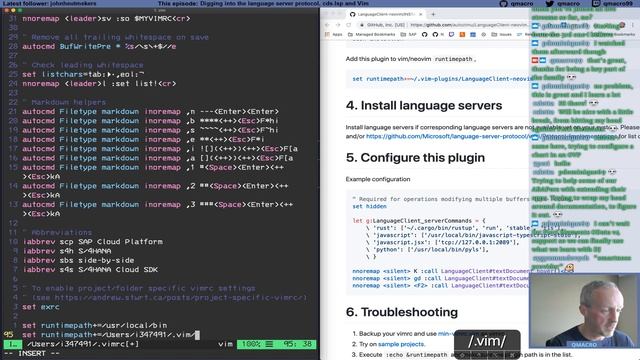Click the 'iabbrev sbs side-by-side' line
Viewport: 640px width, 360px height.
click(x=78, y=260)
